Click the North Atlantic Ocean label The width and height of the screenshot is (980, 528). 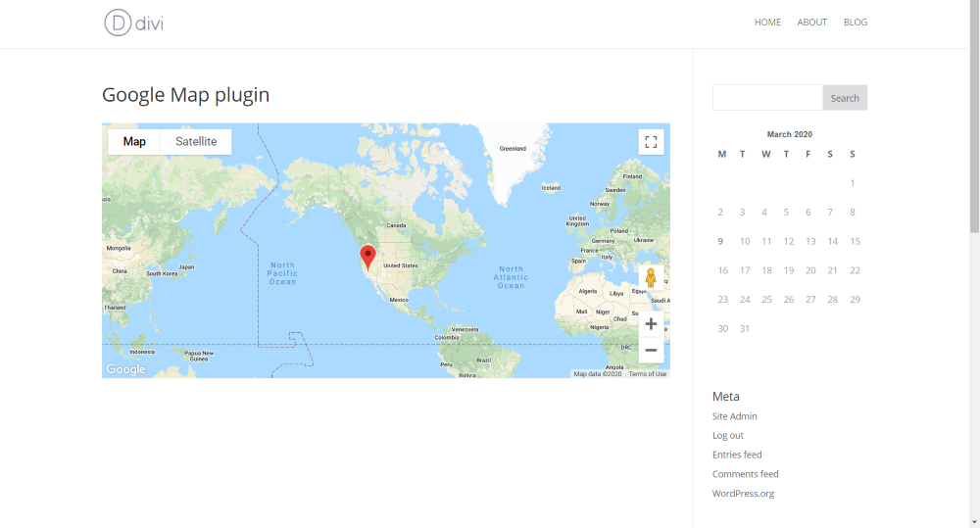pos(511,277)
